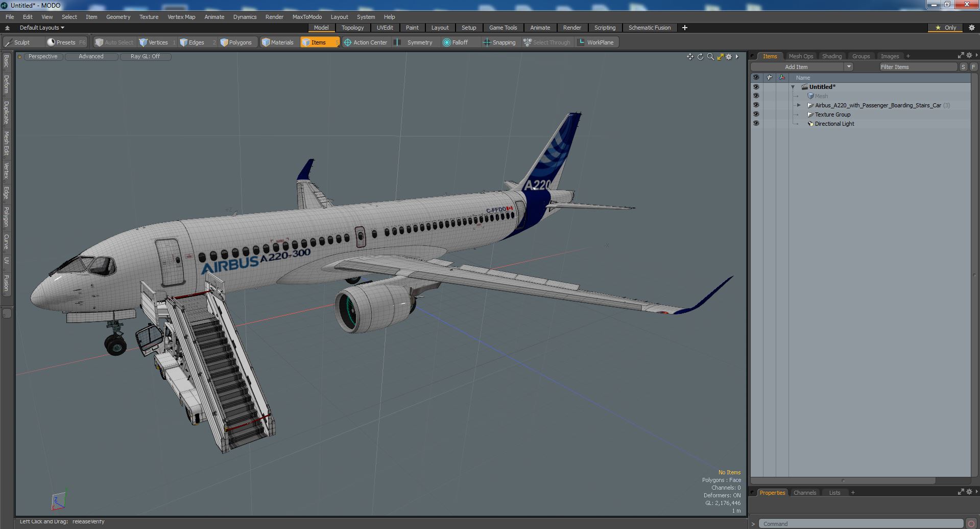Open Properties panel settings gear
The height and width of the screenshot is (529, 980).
(x=969, y=492)
